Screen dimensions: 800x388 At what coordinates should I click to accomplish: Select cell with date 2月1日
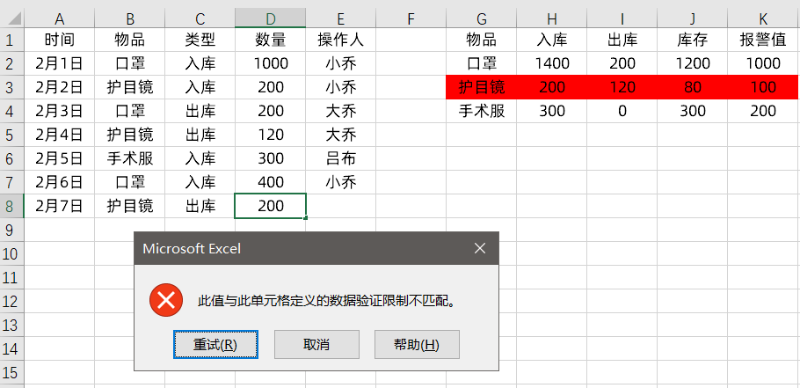pyautogui.click(x=59, y=63)
